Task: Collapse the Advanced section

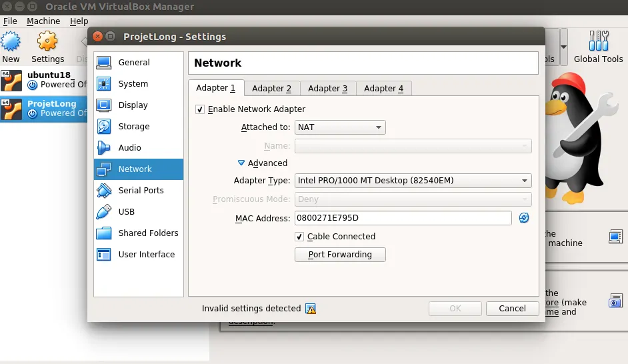Action: [x=241, y=163]
